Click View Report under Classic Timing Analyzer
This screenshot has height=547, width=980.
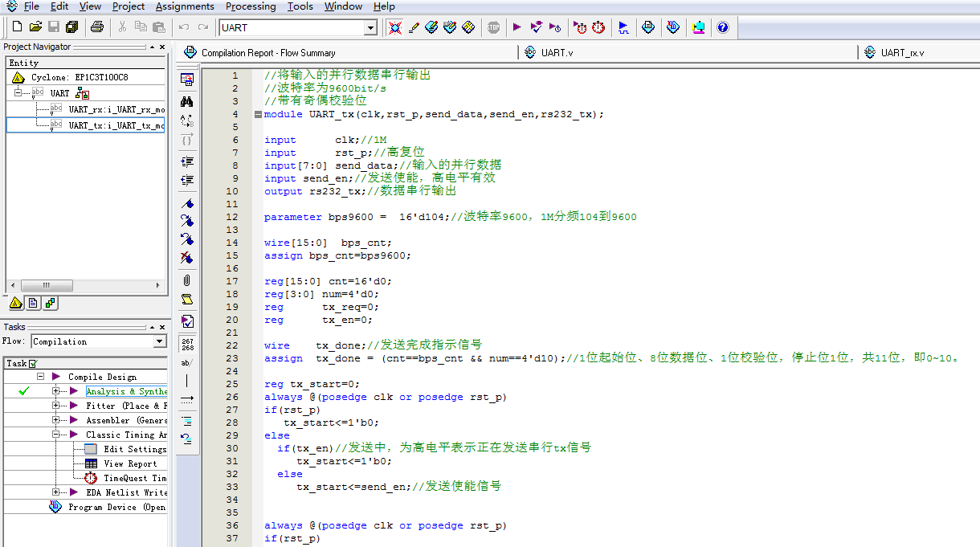[x=129, y=463]
